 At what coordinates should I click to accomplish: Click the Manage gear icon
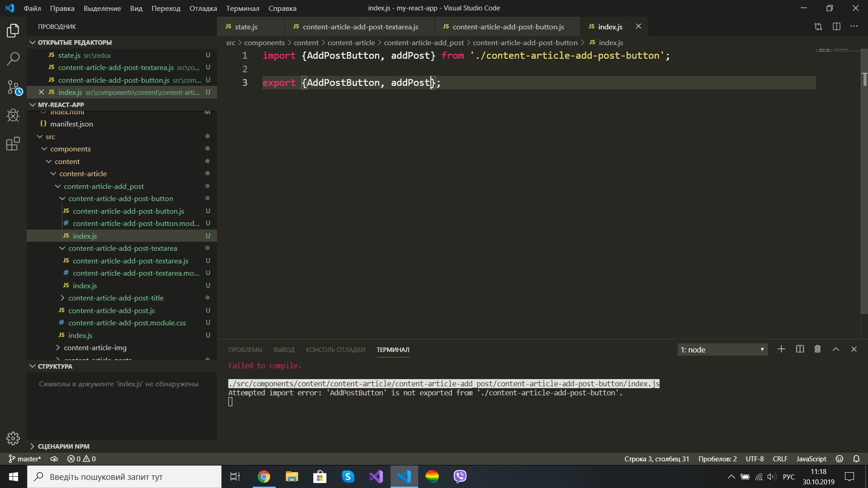pos(13,438)
